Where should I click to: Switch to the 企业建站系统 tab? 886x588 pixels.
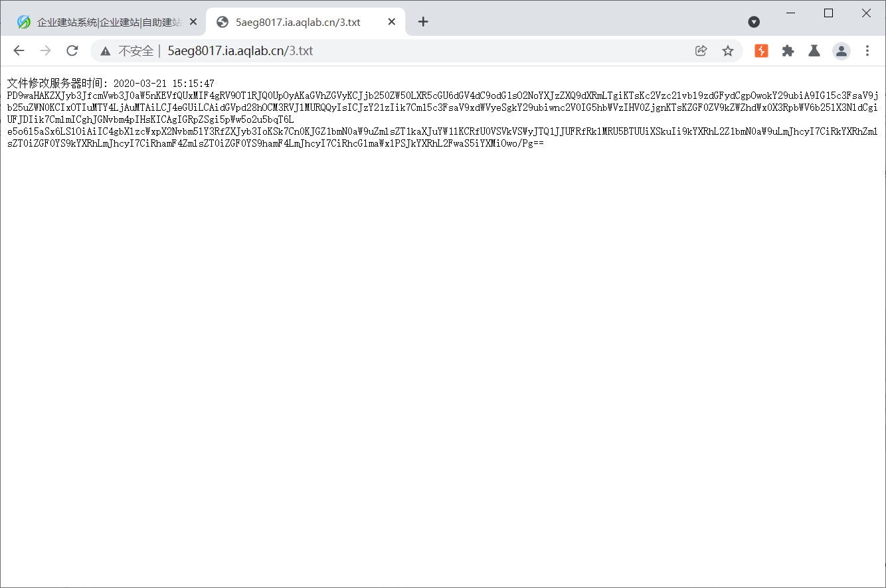pos(107,22)
